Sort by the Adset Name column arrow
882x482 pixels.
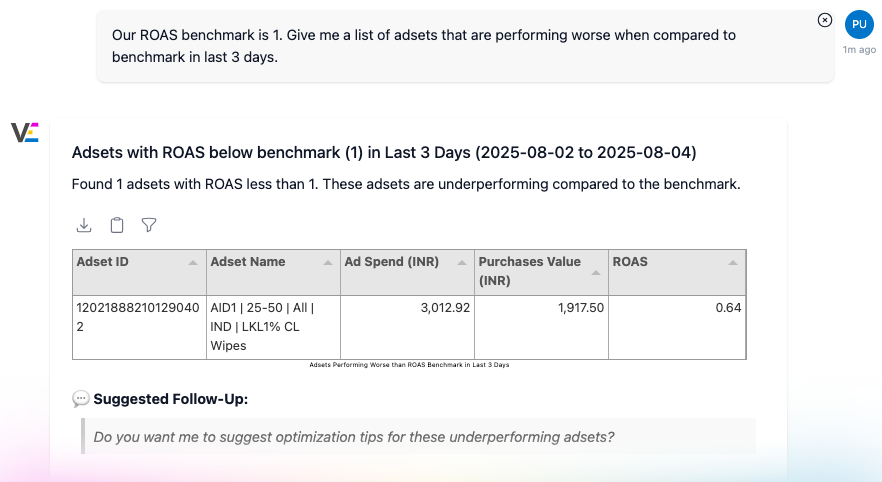coord(327,262)
